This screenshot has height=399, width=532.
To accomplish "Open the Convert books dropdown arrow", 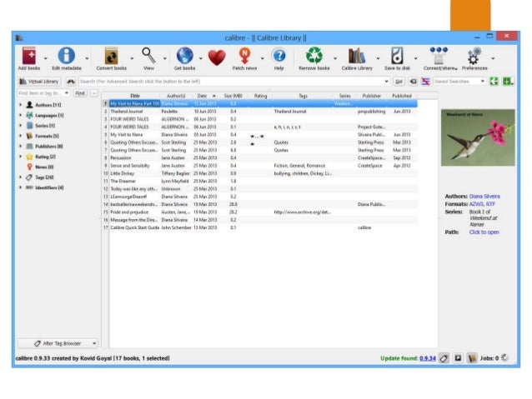I will pos(132,58).
